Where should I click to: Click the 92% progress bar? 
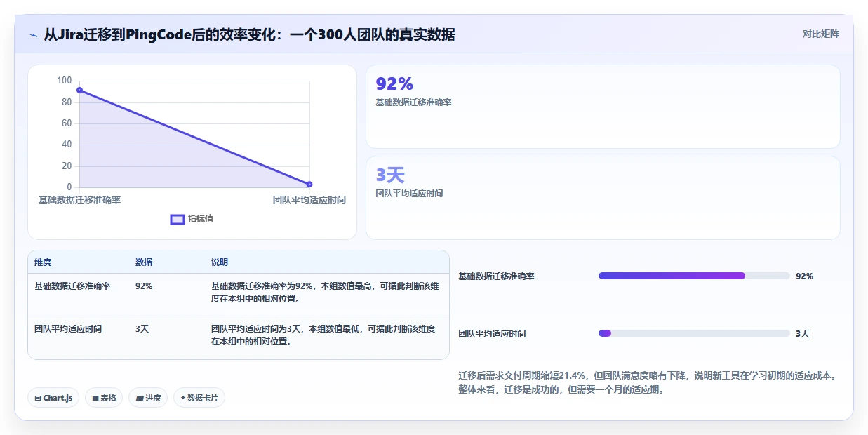coord(694,276)
